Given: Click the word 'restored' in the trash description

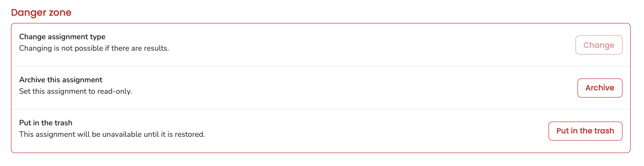Looking at the screenshot, I should pyautogui.click(x=190, y=134).
